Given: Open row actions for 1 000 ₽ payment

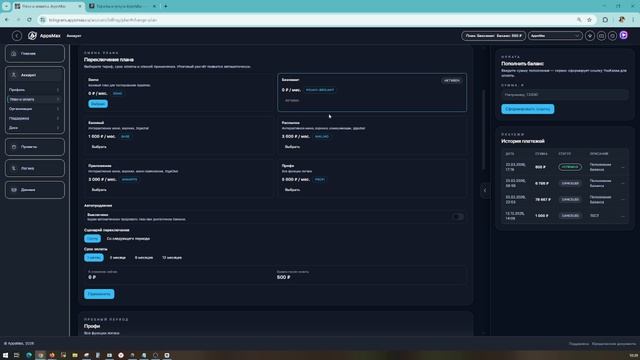Looking at the screenshot, I should [x=623, y=216].
